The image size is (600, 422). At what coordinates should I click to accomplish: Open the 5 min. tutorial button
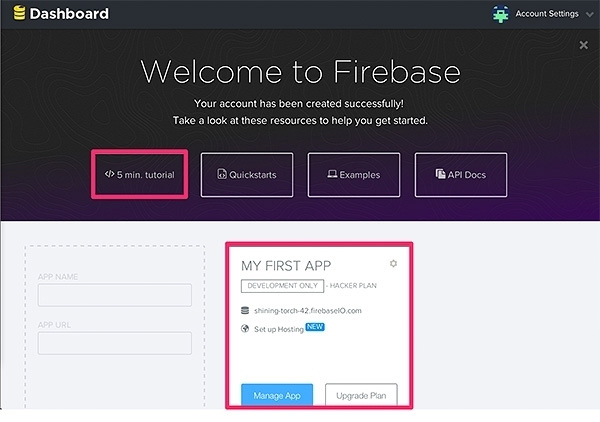tap(140, 174)
